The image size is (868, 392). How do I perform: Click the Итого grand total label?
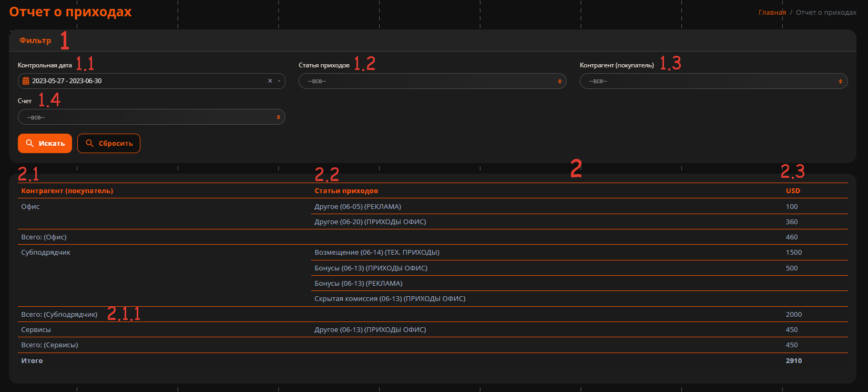point(32,360)
